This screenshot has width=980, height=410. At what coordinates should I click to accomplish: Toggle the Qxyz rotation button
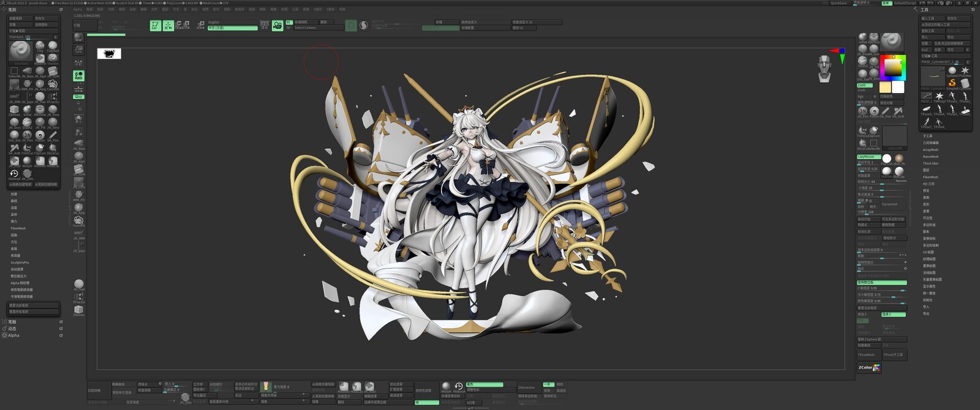point(78,97)
